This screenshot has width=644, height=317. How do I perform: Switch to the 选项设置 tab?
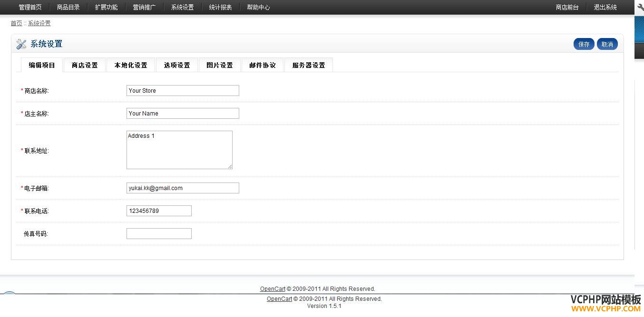(177, 65)
